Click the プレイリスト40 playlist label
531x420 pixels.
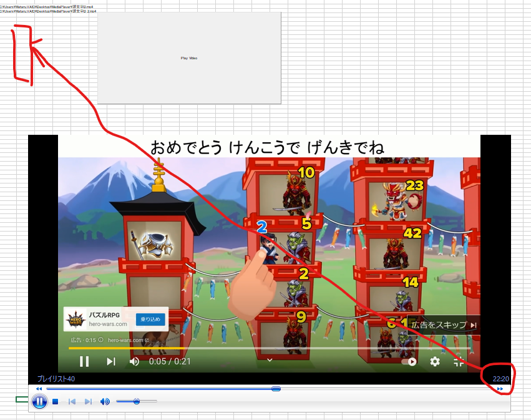click(56, 379)
